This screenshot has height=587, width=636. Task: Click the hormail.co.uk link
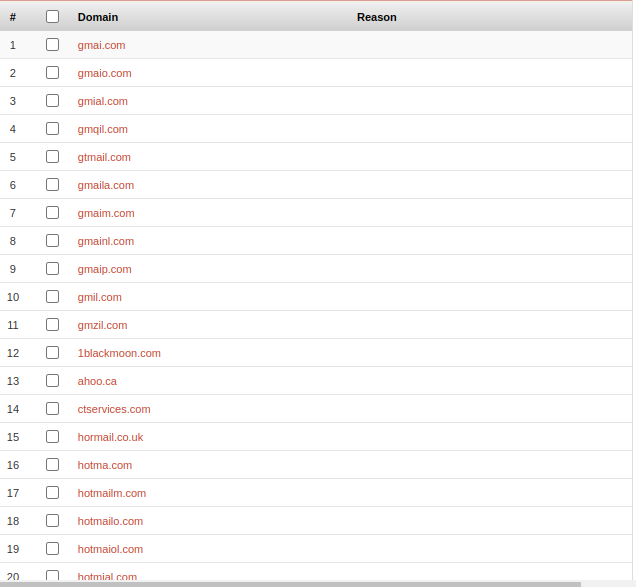coord(110,437)
